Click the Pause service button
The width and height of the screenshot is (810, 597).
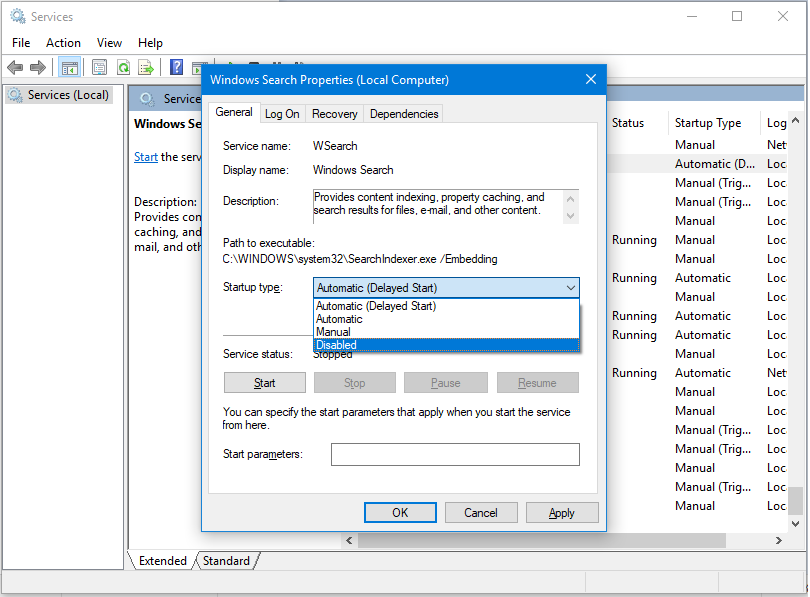click(445, 383)
